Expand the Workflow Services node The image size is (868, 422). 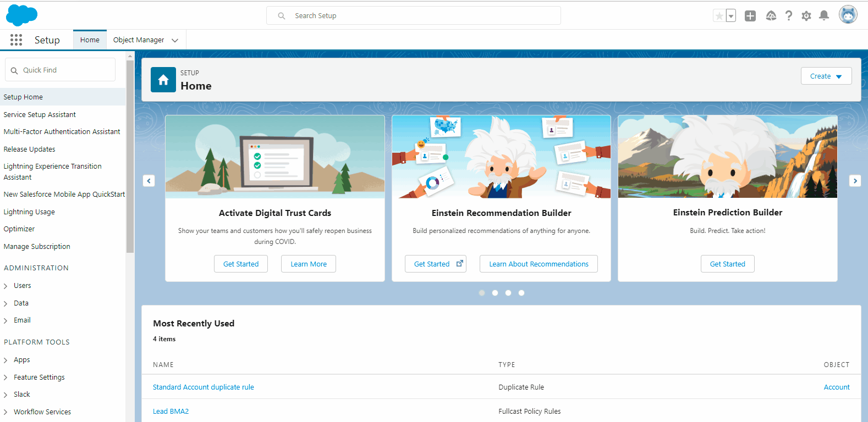click(x=6, y=412)
